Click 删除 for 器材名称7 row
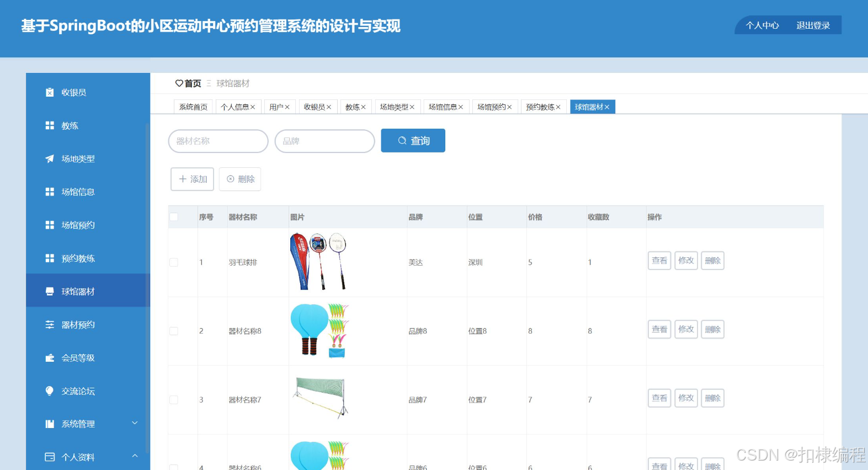The height and width of the screenshot is (470, 868). pos(712,398)
